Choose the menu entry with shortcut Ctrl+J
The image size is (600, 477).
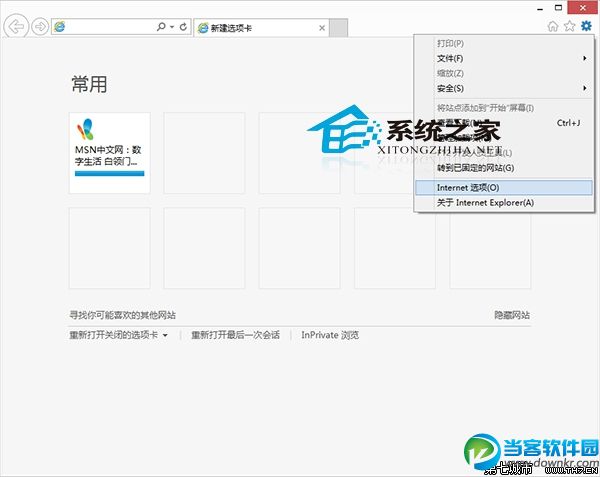pyautogui.click(x=504, y=123)
